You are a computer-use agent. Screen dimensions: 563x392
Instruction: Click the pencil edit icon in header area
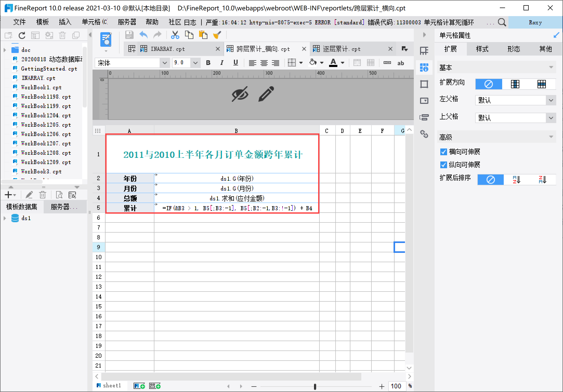tap(266, 94)
